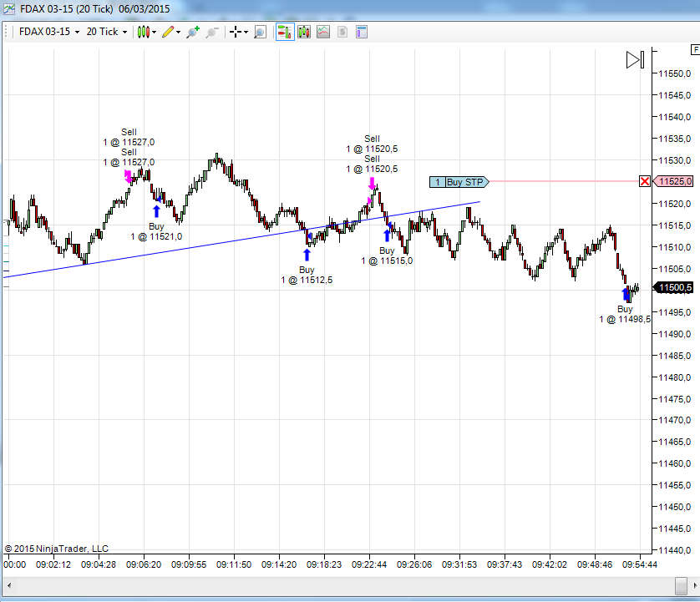Open the zoom frame icon
Viewport: 700px width, 602px height.
[x=260, y=32]
